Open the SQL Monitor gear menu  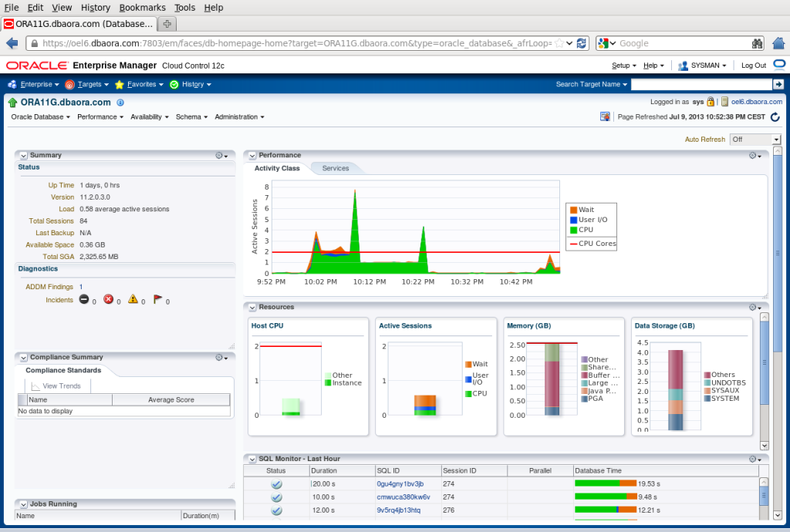coord(755,459)
